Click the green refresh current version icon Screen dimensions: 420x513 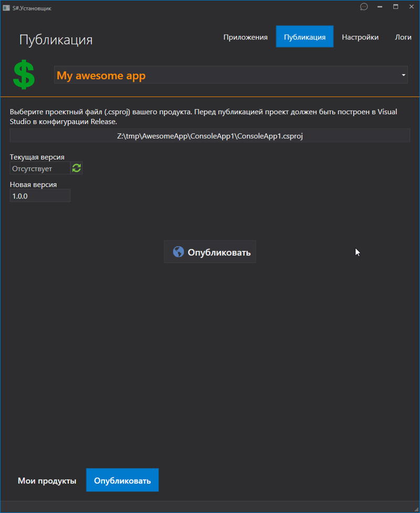tap(77, 168)
